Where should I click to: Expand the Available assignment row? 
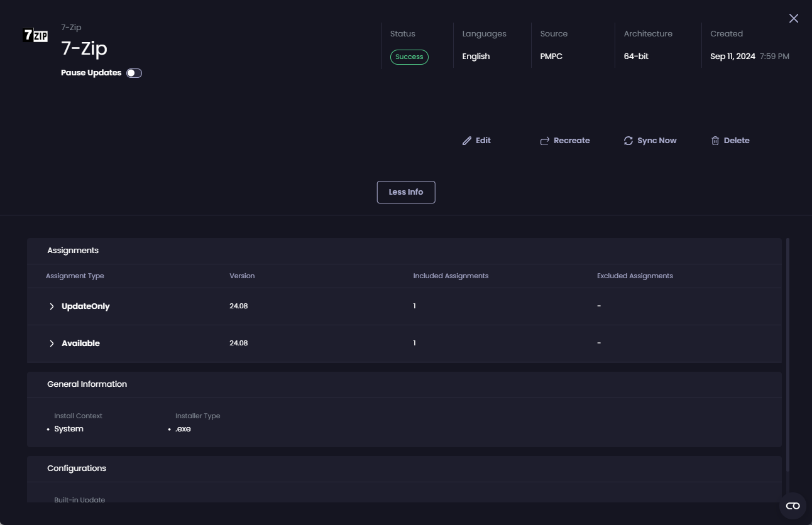[x=52, y=343]
